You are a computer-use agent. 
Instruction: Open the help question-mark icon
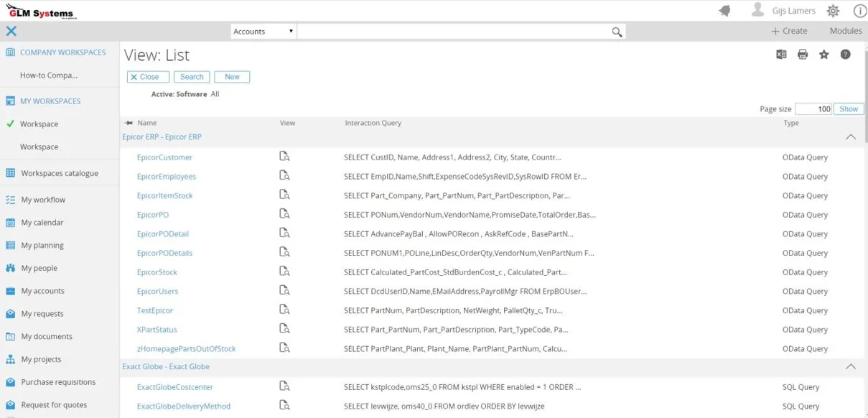tap(846, 54)
